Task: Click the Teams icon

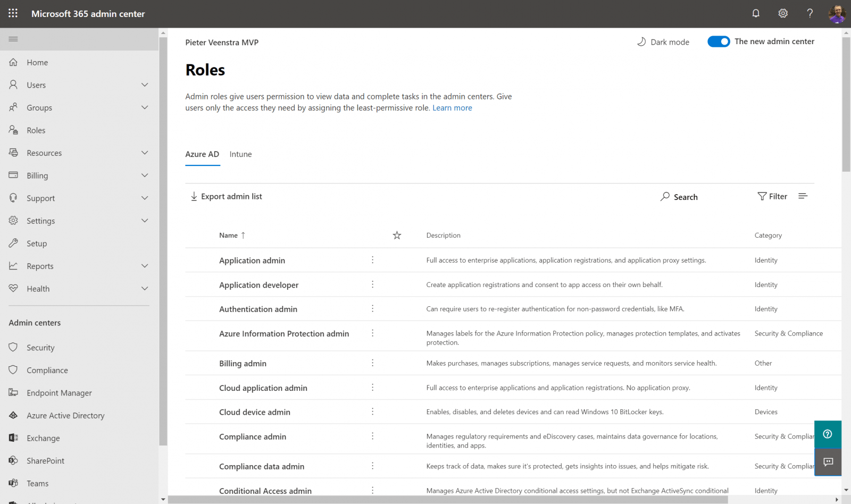Action: tap(13, 483)
